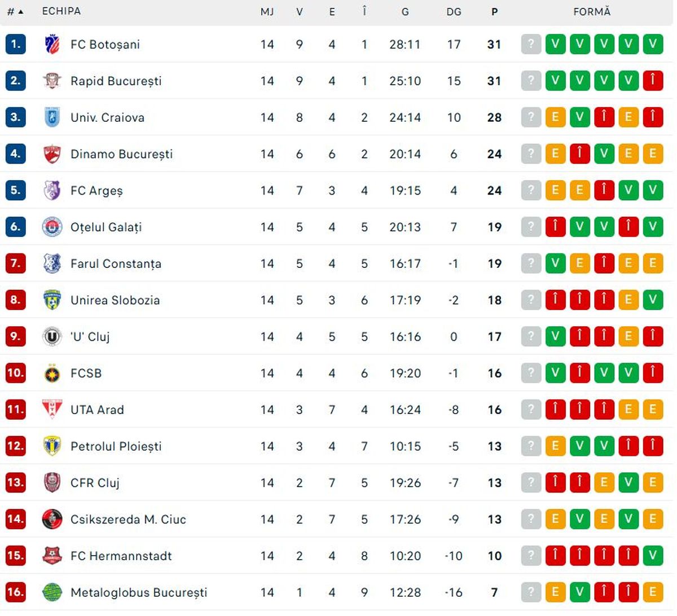The image size is (677, 616).
Task: Open Univ. Craiova team link
Action: pos(107,118)
